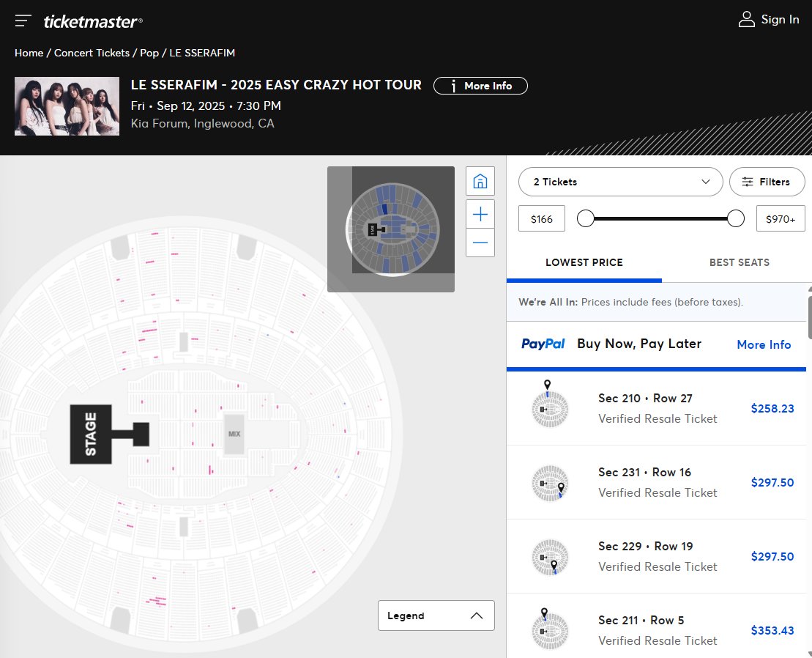Open LE SSERAFIM breadcrumb link

202,53
